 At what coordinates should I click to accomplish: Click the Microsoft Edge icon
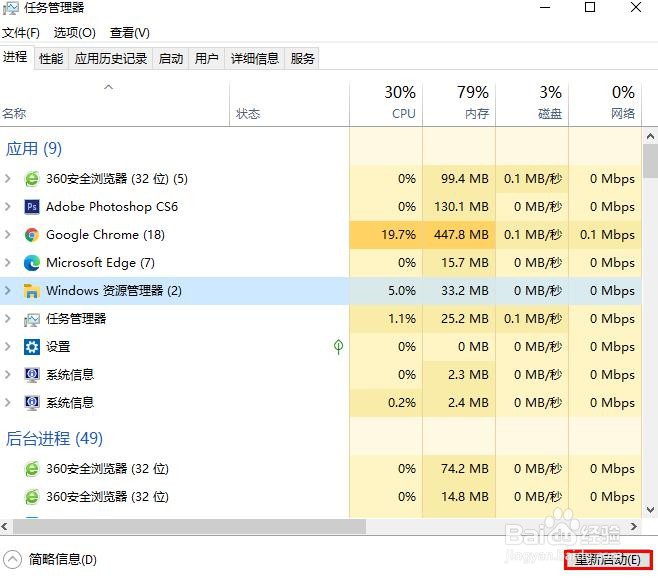point(32,263)
